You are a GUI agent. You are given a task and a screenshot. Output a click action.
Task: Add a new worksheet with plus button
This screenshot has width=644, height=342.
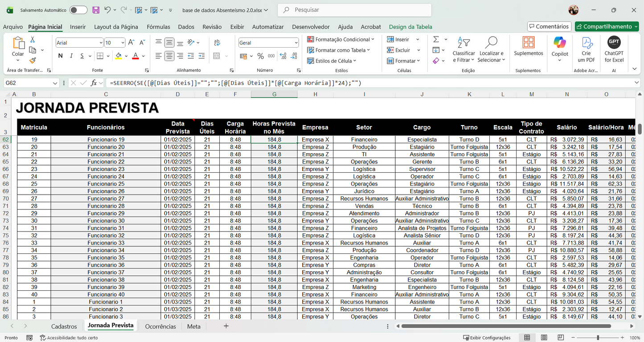pos(226,326)
